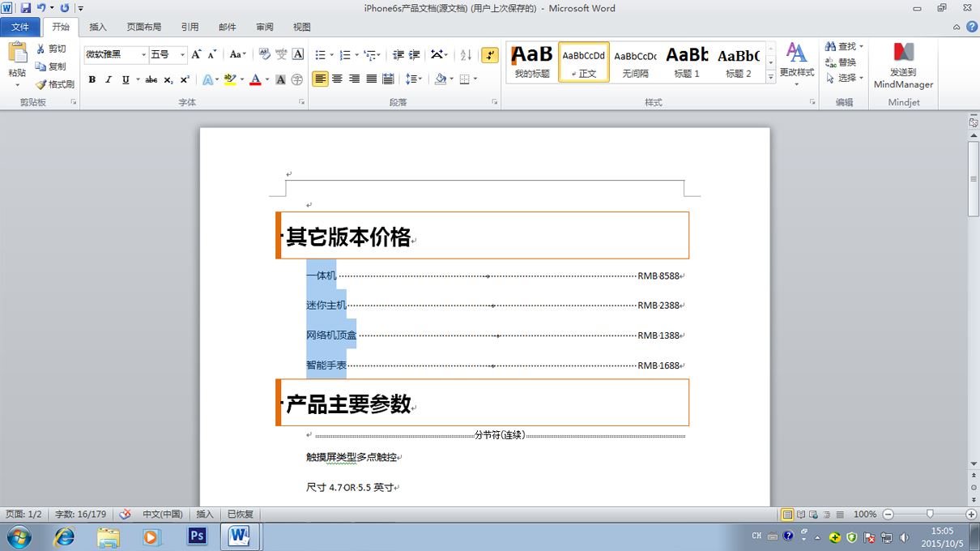Apply 标题 1 style

687,62
